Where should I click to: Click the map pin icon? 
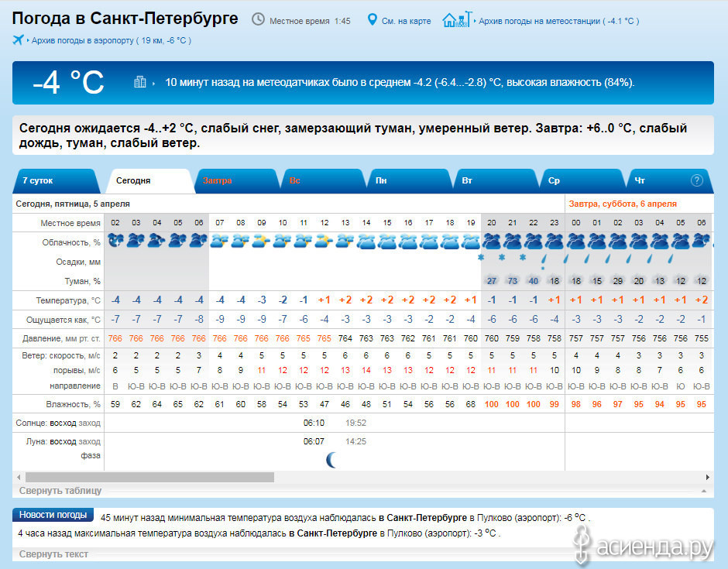tap(372, 19)
